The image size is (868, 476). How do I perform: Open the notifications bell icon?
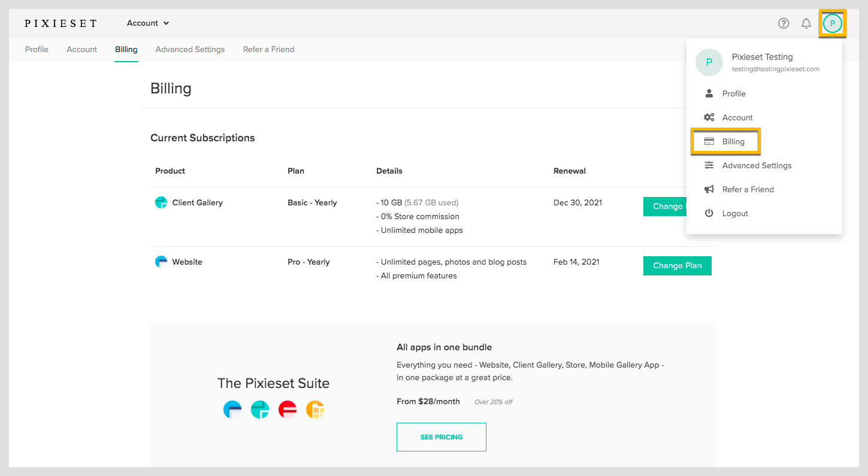point(806,23)
